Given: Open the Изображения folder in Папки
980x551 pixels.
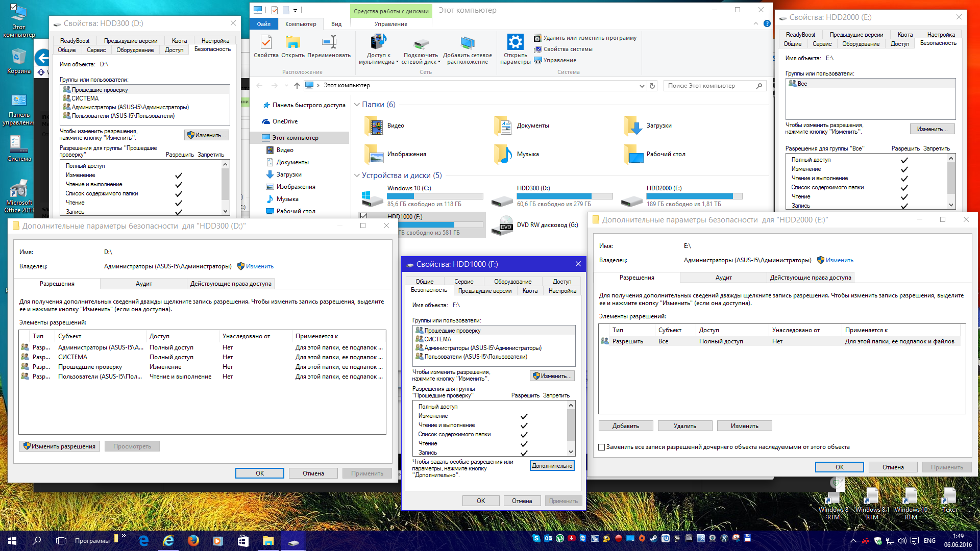Looking at the screenshot, I should 396,154.
